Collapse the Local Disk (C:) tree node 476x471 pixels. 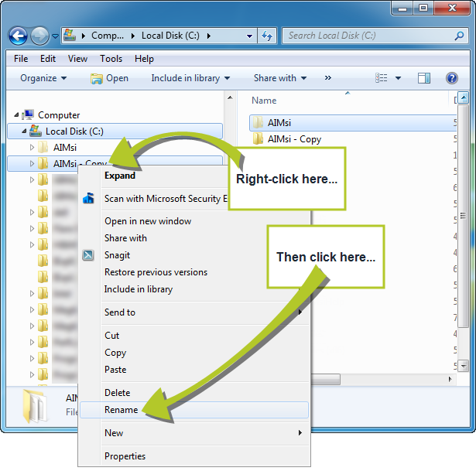coord(24,131)
